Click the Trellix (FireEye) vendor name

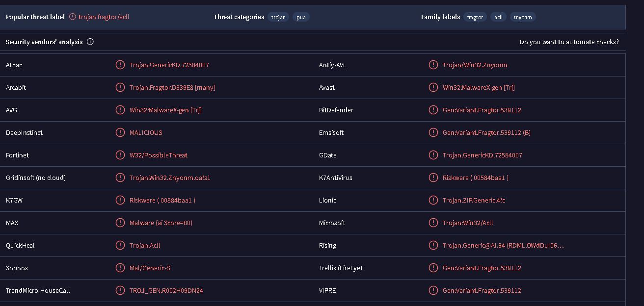coord(341,268)
